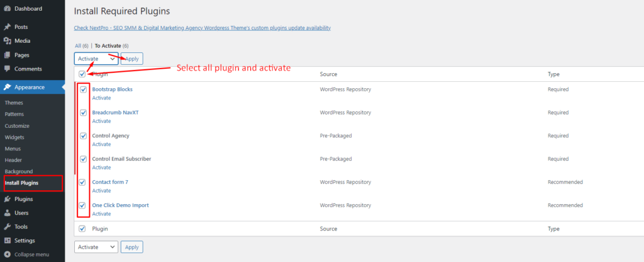Click Activate under Breadcrumb NavXT
The image size is (644, 262).
(x=101, y=122)
